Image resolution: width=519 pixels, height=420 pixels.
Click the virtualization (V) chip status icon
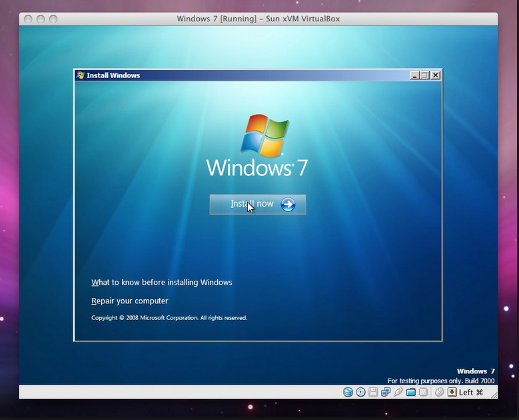tap(423, 392)
